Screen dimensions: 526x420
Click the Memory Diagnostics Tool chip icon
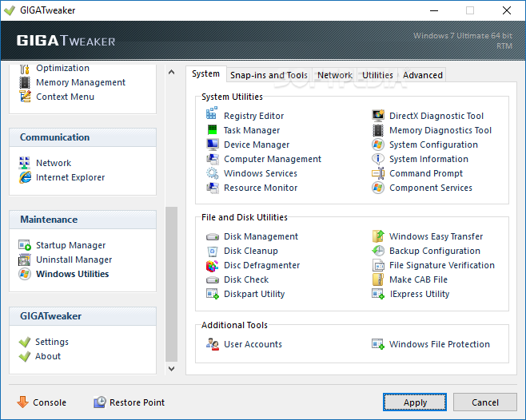pyautogui.click(x=378, y=130)
